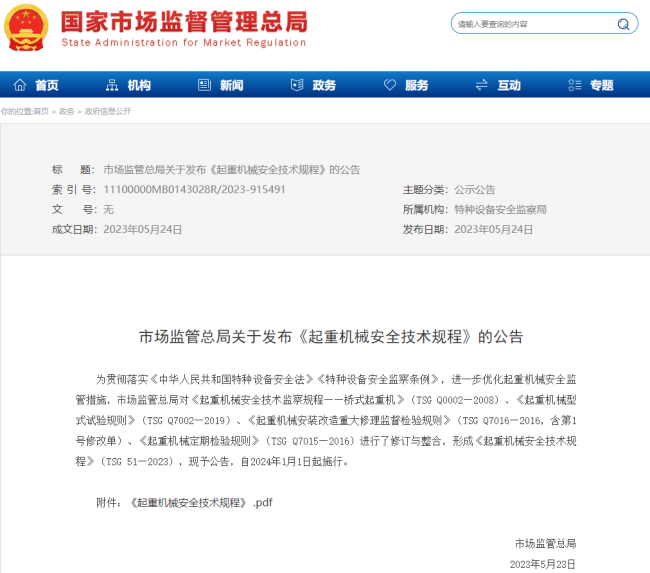Viewport: 650px width, 573px height.
Task: Click the signing date 2023年5月23日
Action: coord(543,564)
